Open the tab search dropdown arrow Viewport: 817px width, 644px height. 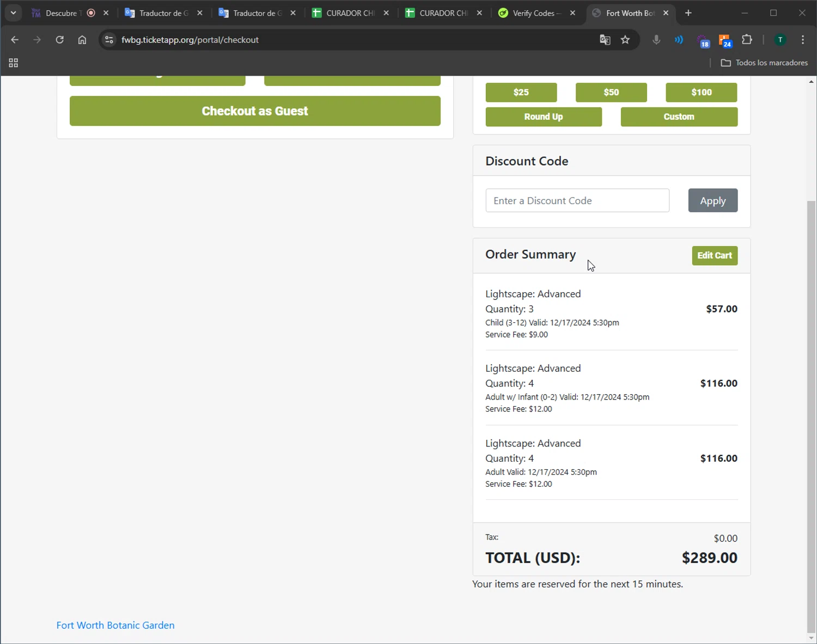pyautogui.click(x=13, y=13)
